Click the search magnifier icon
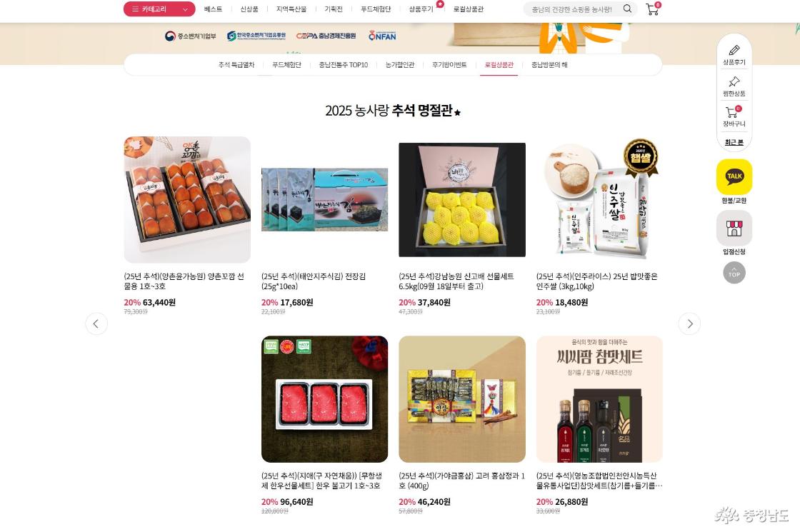The image size is (800, 532). point(627,9)
